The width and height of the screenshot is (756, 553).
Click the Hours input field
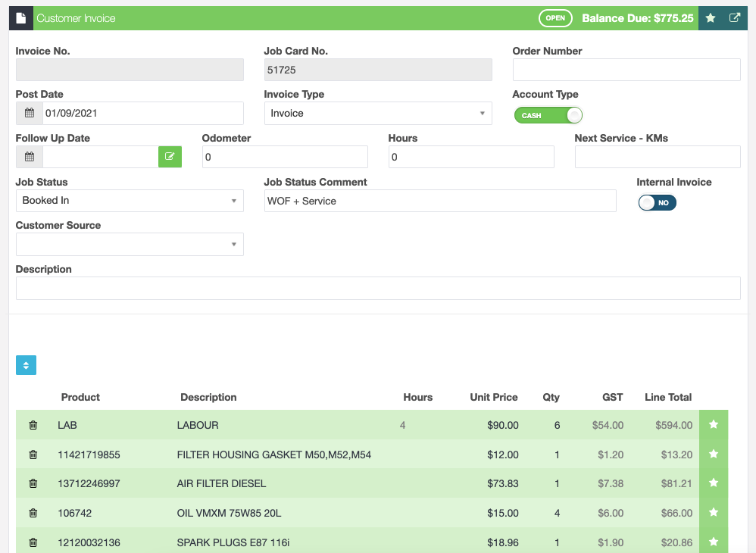click(x=471, y=157)
